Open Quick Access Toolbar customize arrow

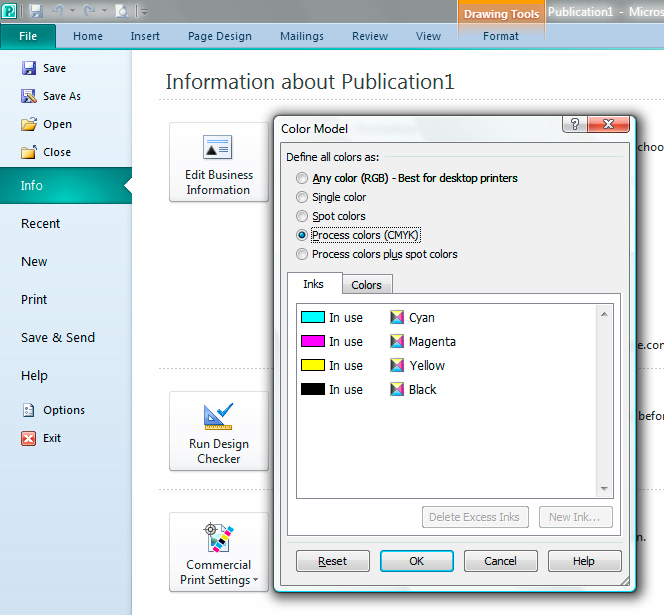pos(144,11)
